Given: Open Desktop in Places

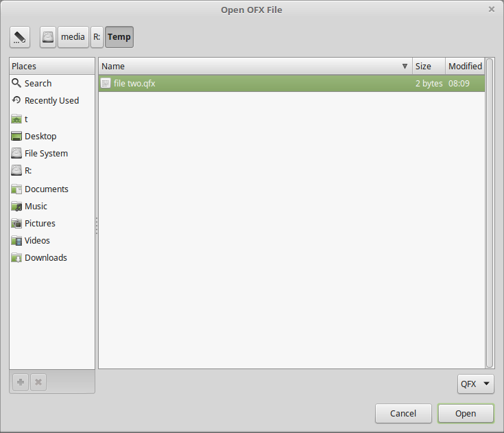Looking at the screenshot, I should click(52, 136).
